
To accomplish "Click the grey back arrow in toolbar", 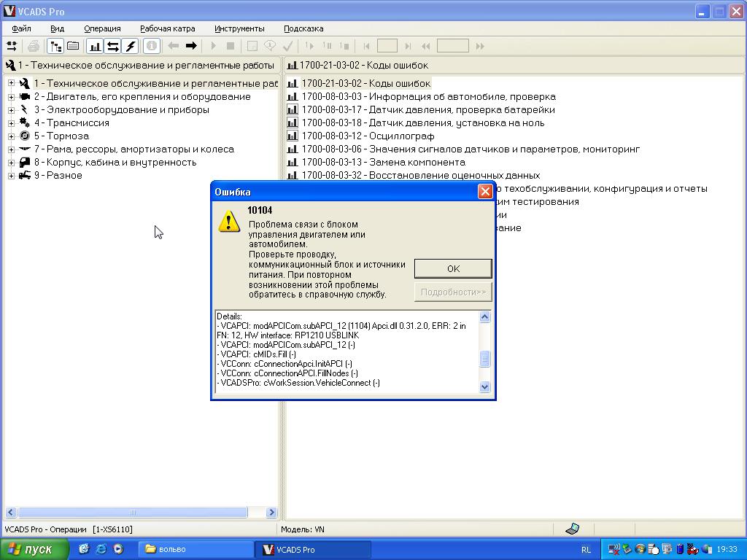I will [x=174, y=46].
